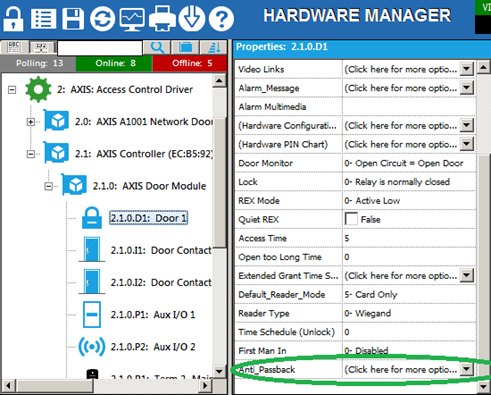Viewport: 491px width, 395px height.
Task: Open the Anti_Passback dropdown arrow
Action: pos(467,369)
